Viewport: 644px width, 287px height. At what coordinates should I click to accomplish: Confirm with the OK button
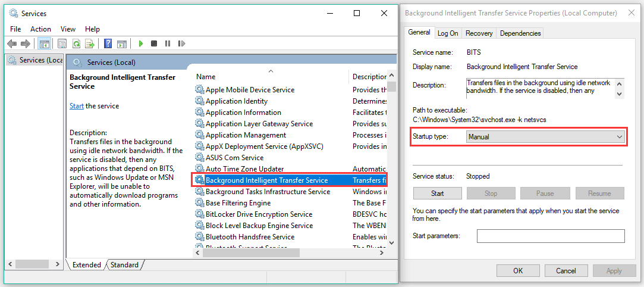coord(518,270)
